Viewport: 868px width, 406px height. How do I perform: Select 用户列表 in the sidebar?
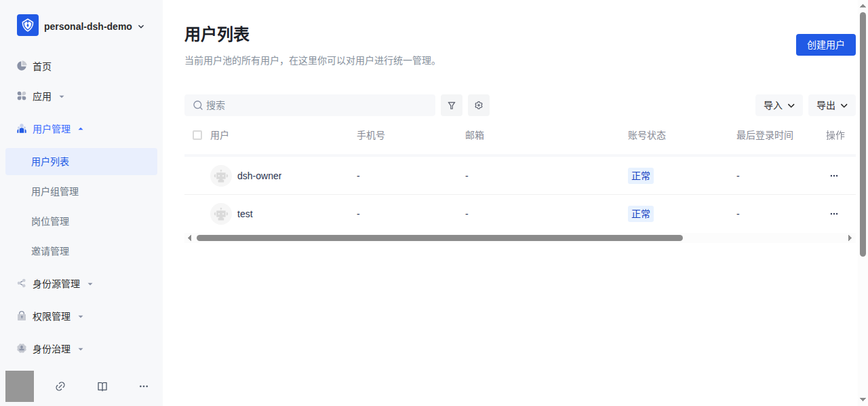pos(81,162)
